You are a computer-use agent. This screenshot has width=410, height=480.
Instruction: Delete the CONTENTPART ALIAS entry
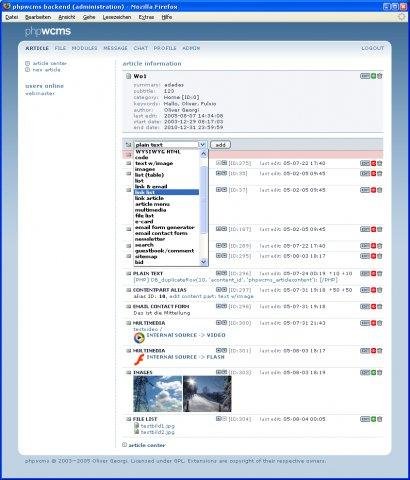tap(380, 290)
